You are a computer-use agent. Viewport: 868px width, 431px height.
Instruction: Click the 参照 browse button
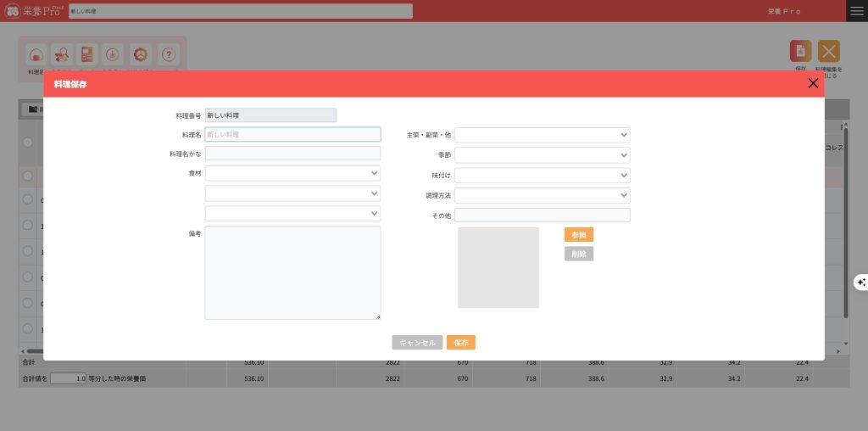coord(579,234)
